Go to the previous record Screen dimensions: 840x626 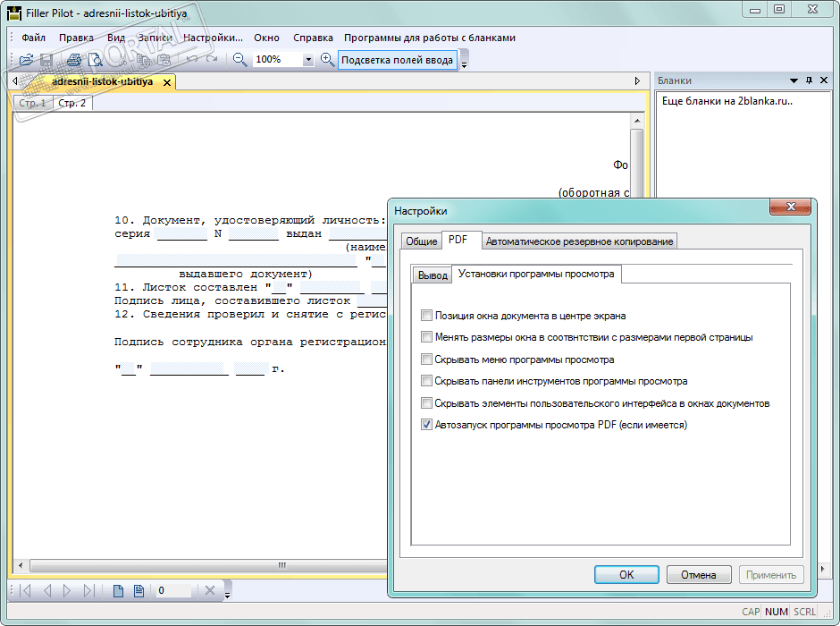pos(47,590)
